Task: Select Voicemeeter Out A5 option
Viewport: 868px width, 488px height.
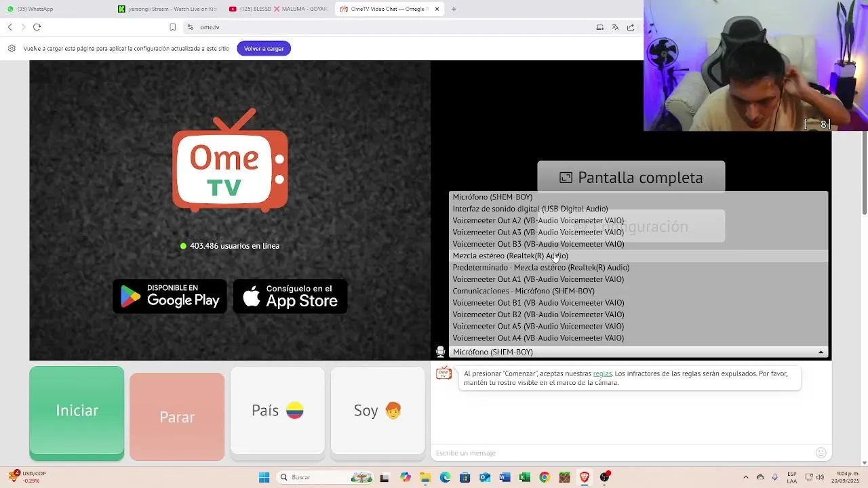Action: point(639,326)
